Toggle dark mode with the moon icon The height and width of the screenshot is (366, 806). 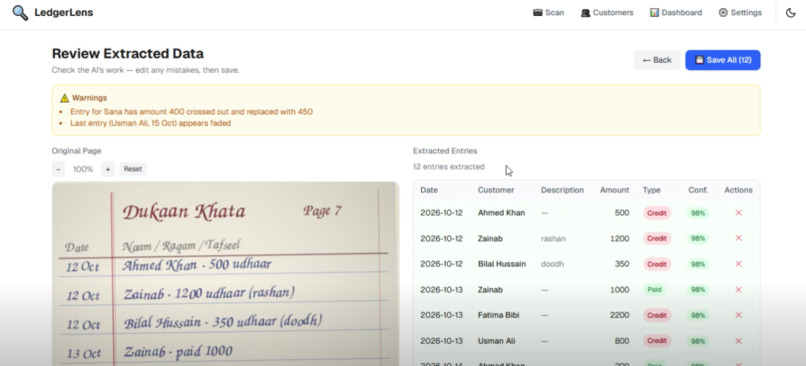coord(791,13)
